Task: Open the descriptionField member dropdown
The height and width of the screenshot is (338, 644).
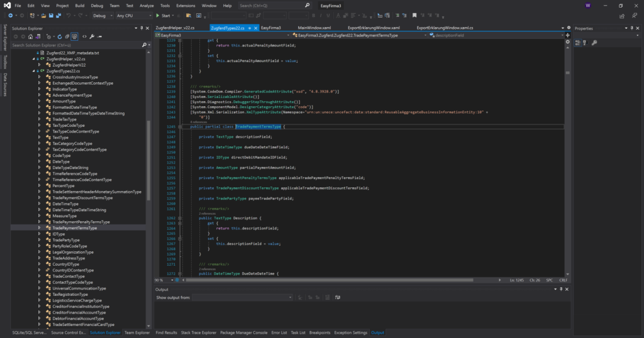Action: (496, 35)
